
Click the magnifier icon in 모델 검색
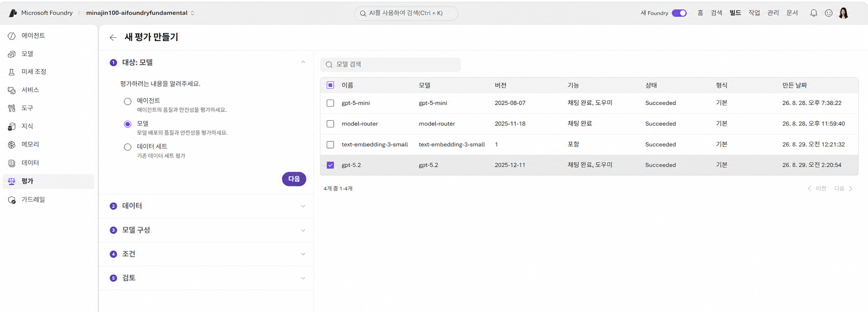329,65
